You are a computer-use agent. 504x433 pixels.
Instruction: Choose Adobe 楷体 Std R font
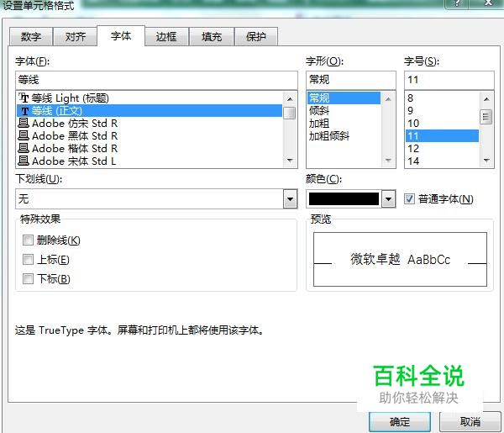pos(150,148)
